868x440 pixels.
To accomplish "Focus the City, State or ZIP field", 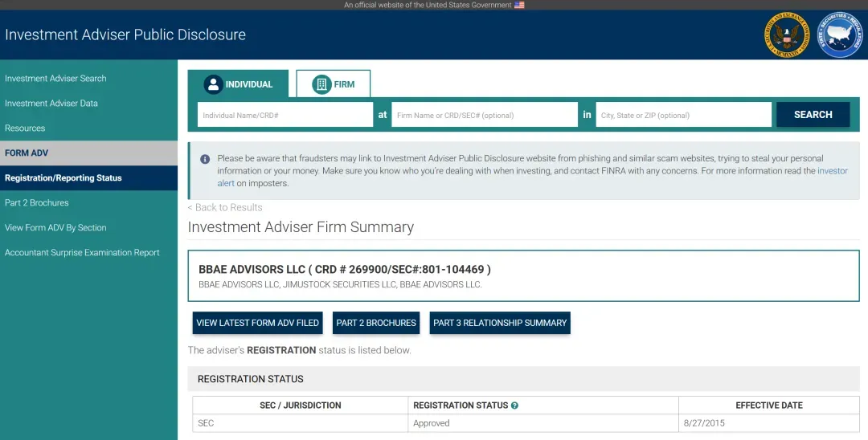I will (683, 115).
